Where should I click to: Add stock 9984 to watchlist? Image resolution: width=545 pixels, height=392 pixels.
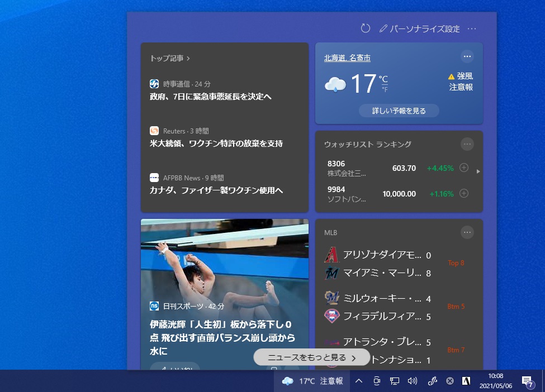pos(464,193)
